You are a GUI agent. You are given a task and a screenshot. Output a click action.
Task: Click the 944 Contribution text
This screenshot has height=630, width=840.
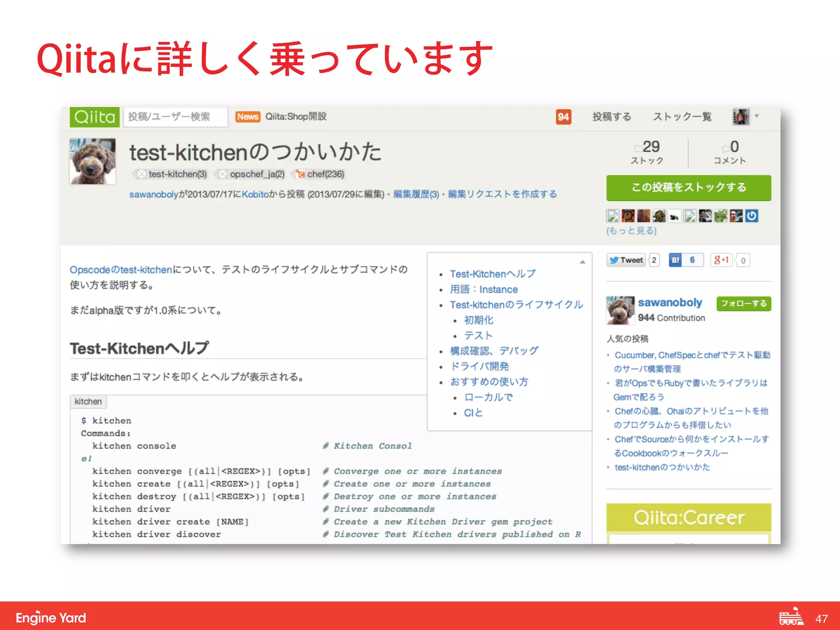(x=671, y=318)
